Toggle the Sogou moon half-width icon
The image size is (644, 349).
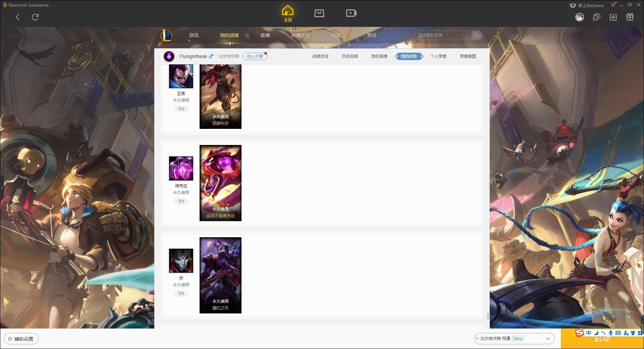click(x=596, y=333)
